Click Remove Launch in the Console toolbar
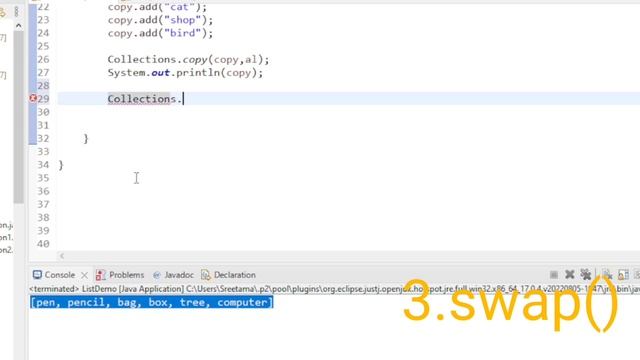This screenshot has width=640, height=360. (570, 275)
